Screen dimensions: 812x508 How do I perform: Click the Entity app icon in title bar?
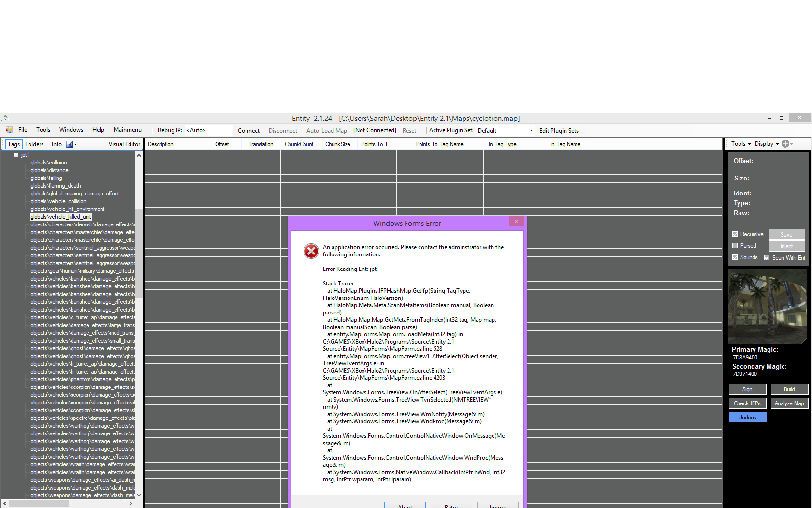pos(5,118)
